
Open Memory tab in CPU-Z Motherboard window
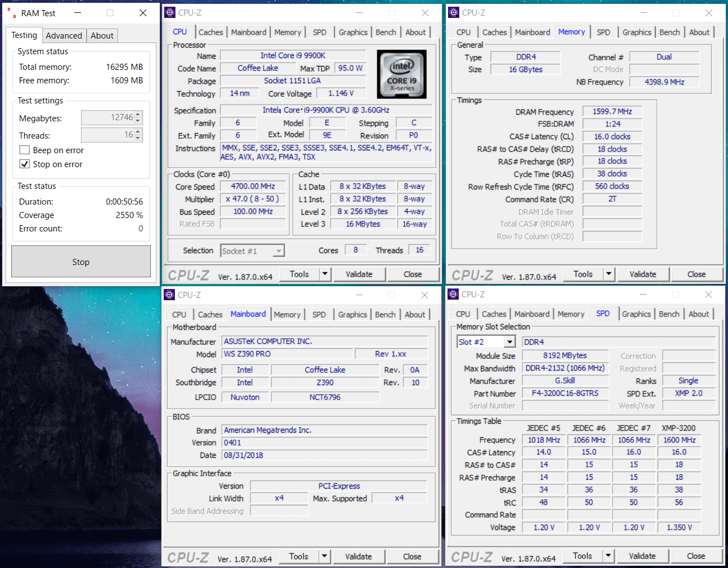287,315
